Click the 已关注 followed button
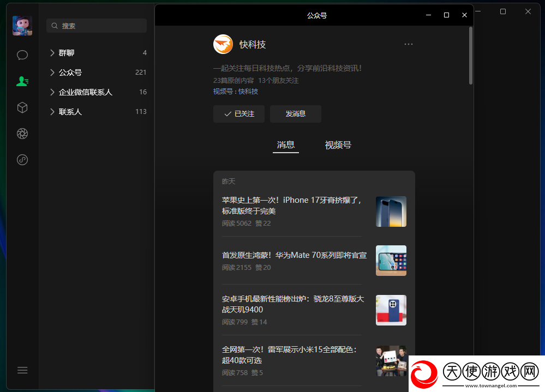This screenshot has height=392, width=545. (x=239, y=114)
